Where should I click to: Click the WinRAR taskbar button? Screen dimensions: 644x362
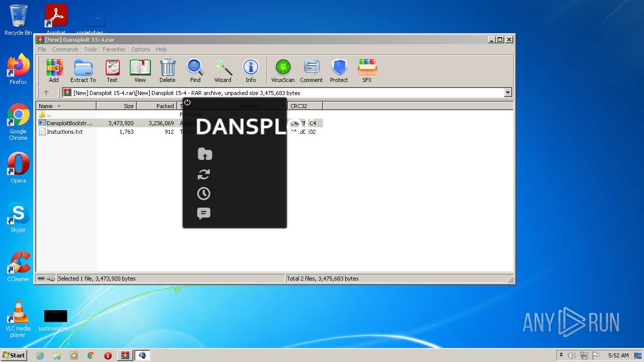[x=125, y=355]
